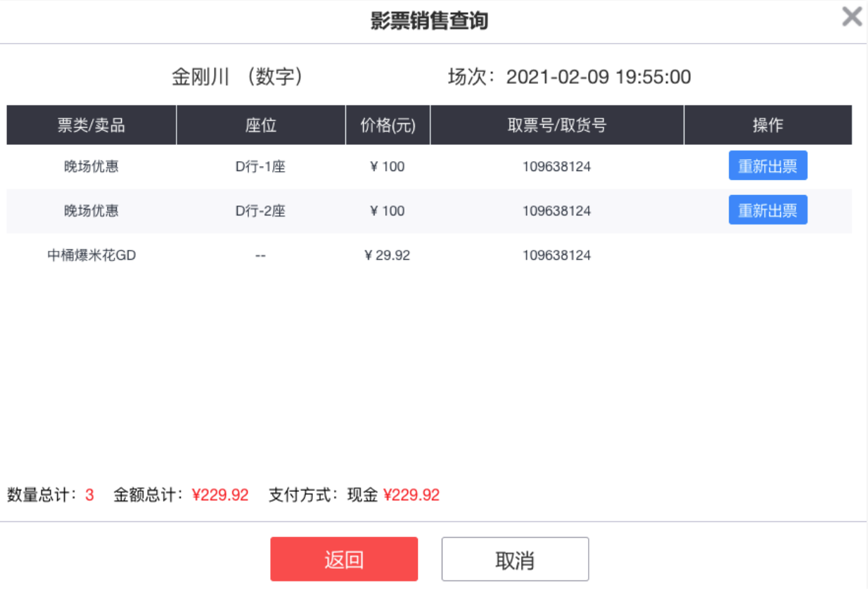This screenshot has height=589, width=868.
Task: Select the 价格(元) column header
Action: pyautogui.click(x=388, y=125)
